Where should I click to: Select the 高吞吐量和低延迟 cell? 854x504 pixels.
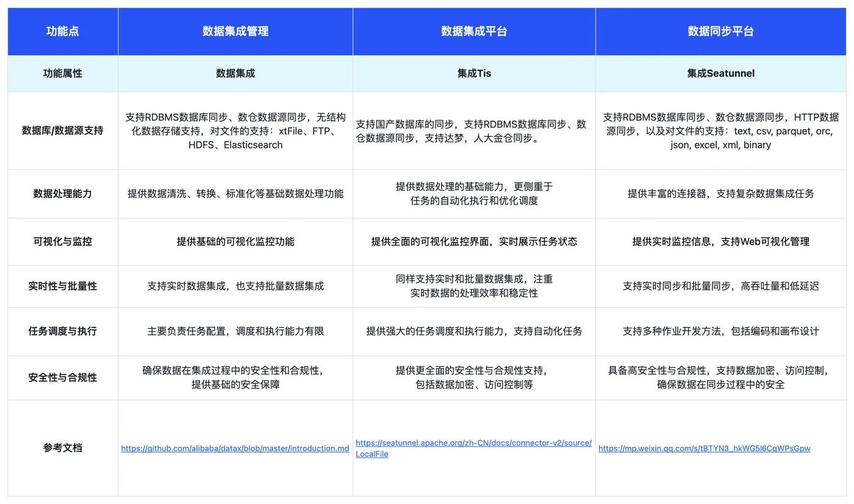click(721, 286)
